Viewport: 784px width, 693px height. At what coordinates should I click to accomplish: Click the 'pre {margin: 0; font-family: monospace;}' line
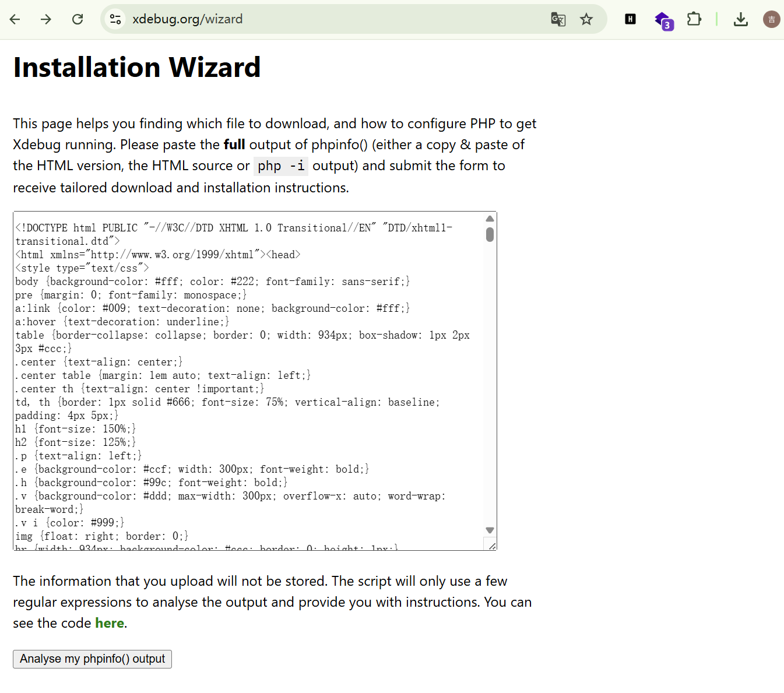(x=131, y=295)
